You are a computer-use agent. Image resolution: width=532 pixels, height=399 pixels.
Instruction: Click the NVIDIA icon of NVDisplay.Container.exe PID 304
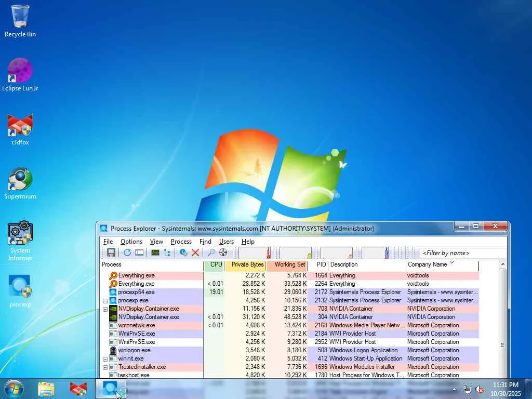[x=113, y=317]
